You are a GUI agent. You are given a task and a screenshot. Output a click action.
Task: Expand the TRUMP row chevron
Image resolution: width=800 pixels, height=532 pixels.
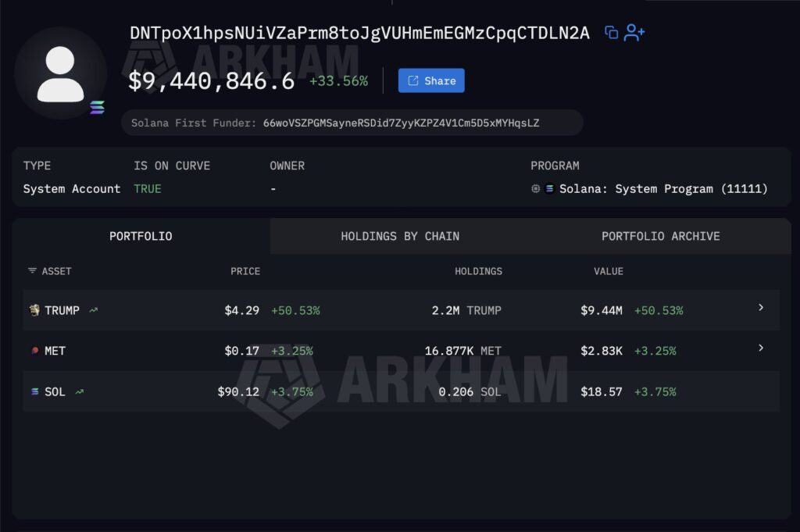pos(761,308)
